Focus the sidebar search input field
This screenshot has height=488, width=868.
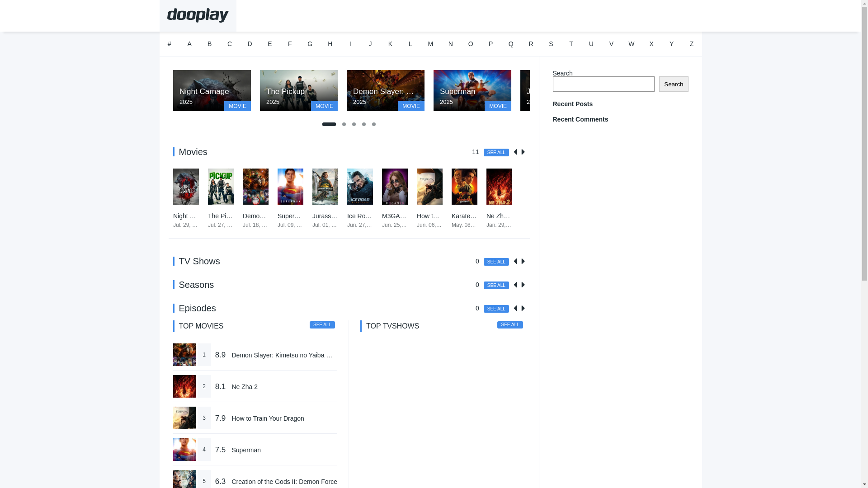click(x=604, y=84)
